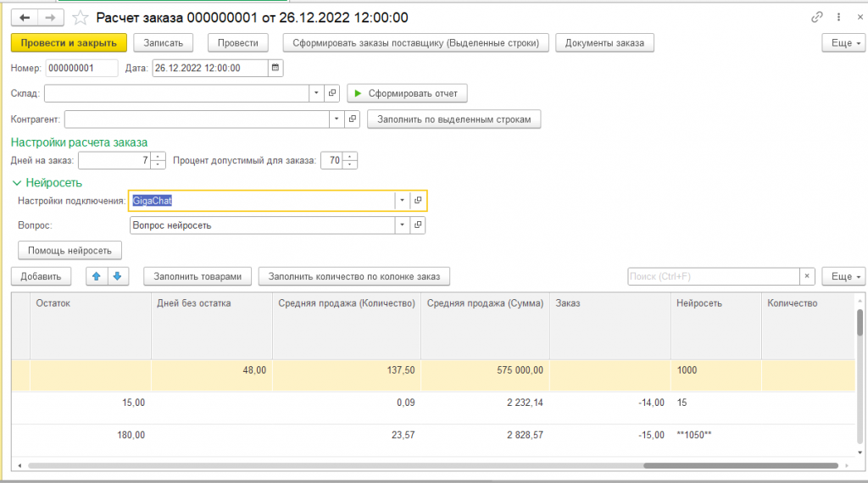Select Остаток cell with 180,00
This screenshot has height=483, width=868.
90,441
